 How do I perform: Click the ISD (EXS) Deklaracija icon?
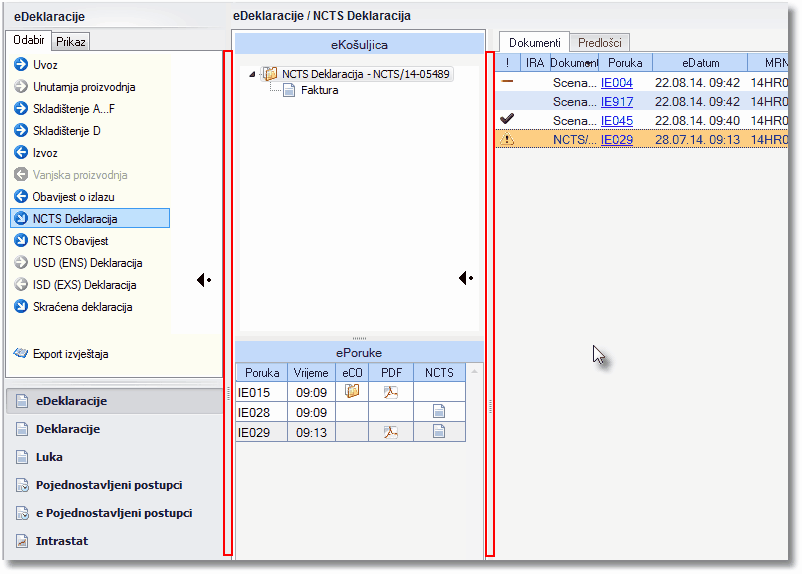(21, 284)
